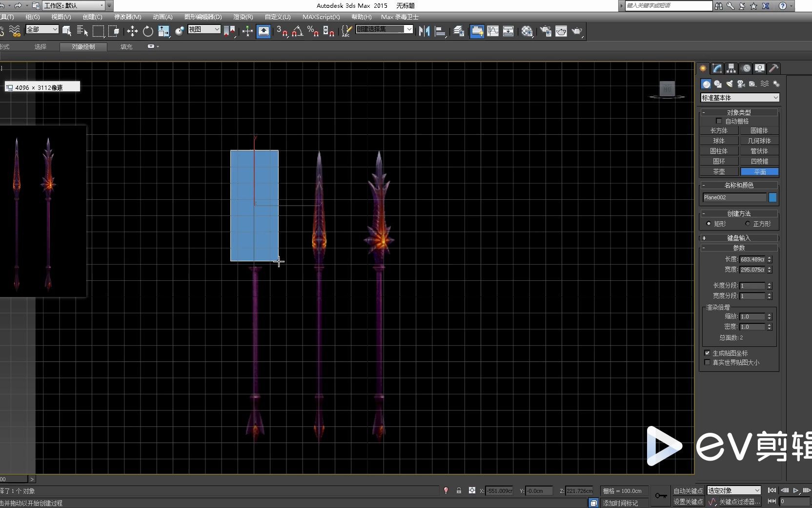
Task: Toggle the Angle Snap icon
Action: pos(297,31)
